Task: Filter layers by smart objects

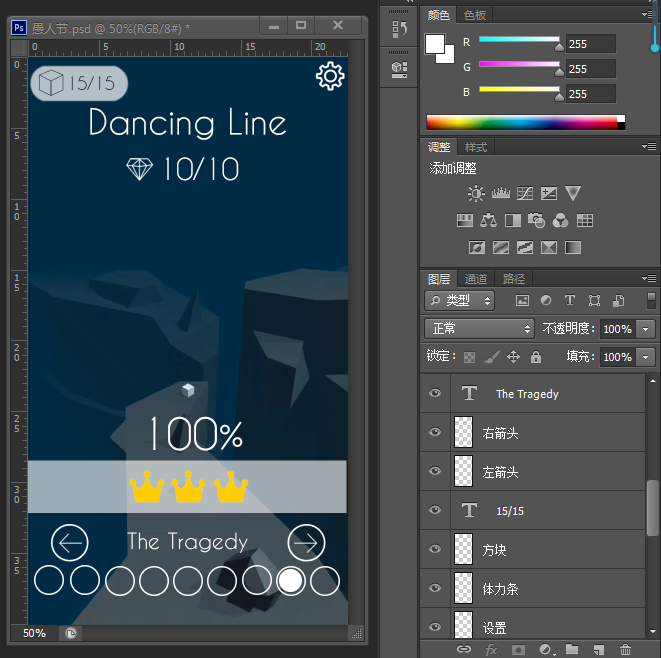Action: [x=618, y=301]
